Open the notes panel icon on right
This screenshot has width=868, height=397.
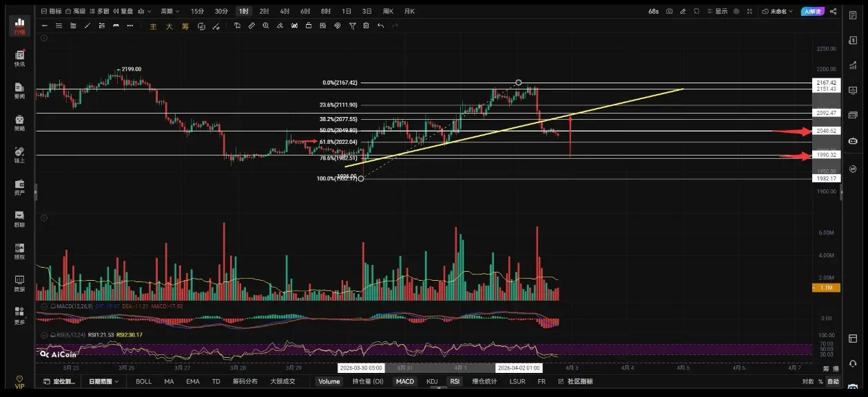853,15
